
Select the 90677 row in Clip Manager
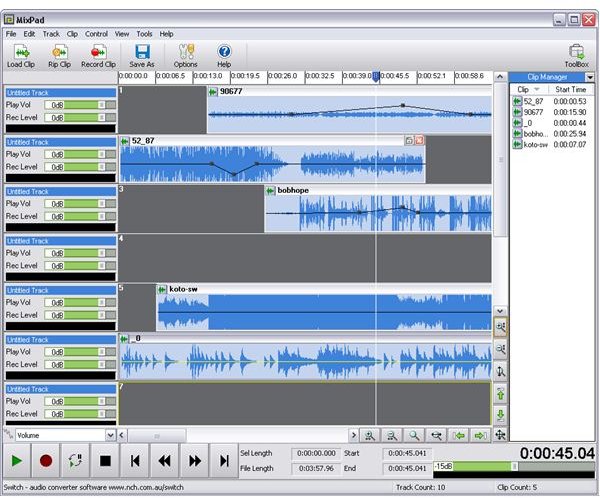[x=551, y=112]
